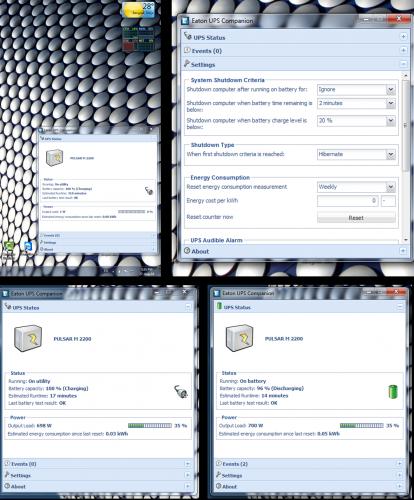Click the Reset counter button
Screen dimensions: 414x500
(x=356, y=218)
